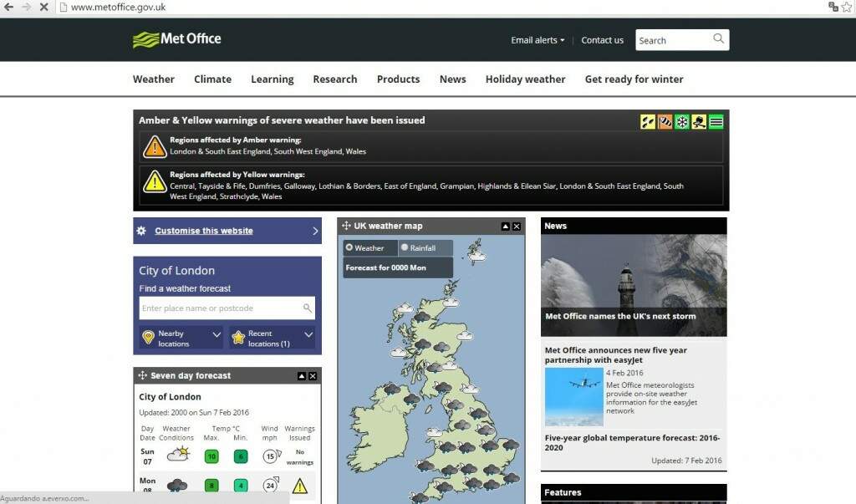Viewport: 856px width, 504px height.
Task: Open the Climate menu
Action: point(212,79)
